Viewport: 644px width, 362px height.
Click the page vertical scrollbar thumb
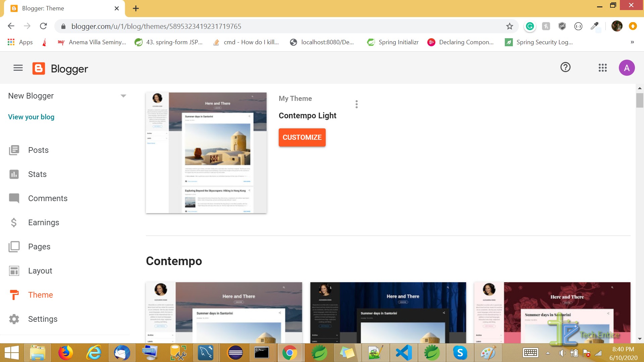(x=639, y=100)
